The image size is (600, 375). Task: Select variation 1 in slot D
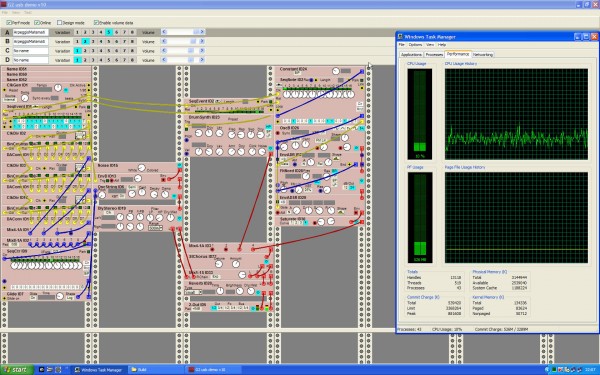(x=77, y=60)
